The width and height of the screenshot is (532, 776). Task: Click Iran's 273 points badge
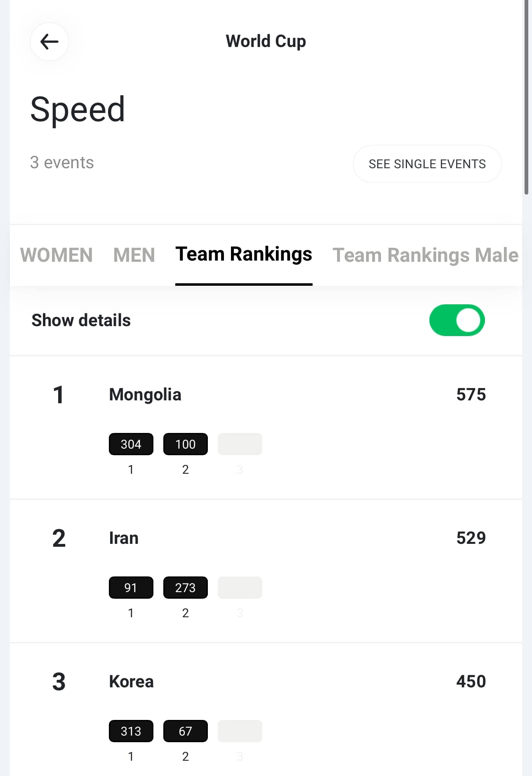186,588
